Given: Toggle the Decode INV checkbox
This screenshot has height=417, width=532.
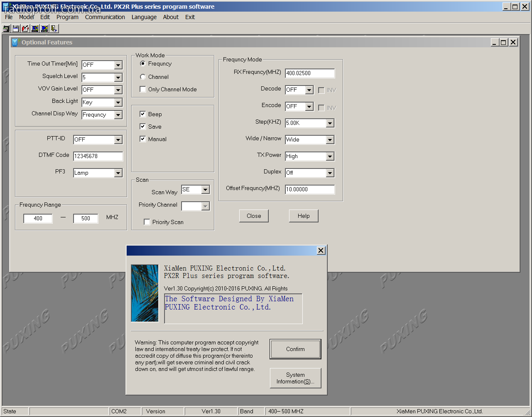Looking at the screenshot, I should (321, 90).
